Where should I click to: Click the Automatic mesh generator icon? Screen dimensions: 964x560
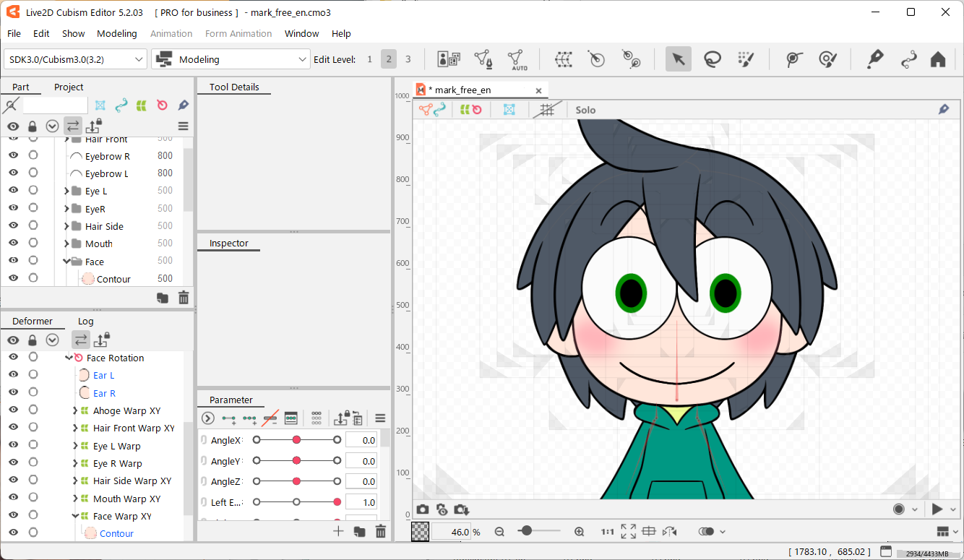point(517,59)
